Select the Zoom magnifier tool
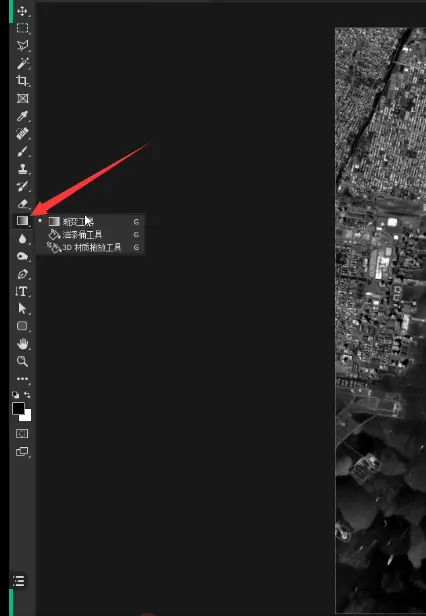 (22, 361)
